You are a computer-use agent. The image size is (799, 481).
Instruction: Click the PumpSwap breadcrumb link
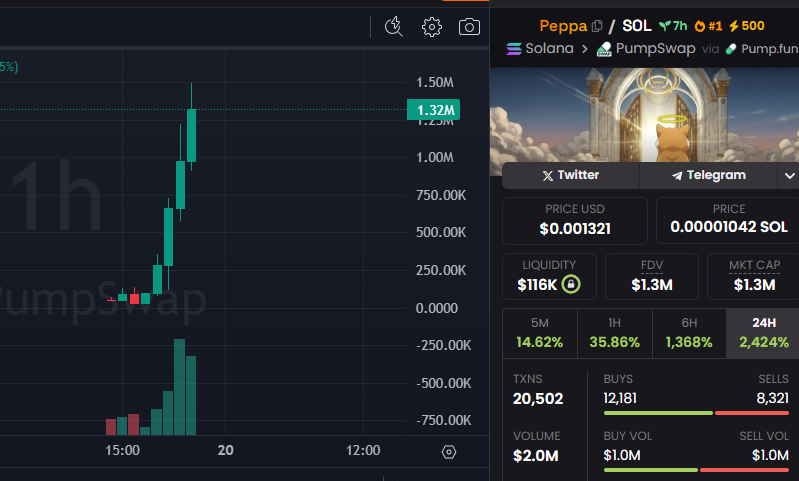655,48
